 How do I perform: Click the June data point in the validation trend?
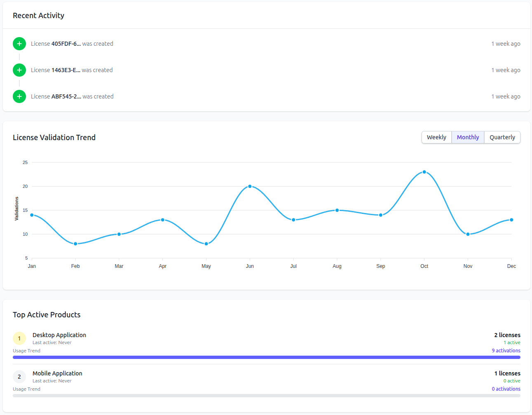[250, 186]
